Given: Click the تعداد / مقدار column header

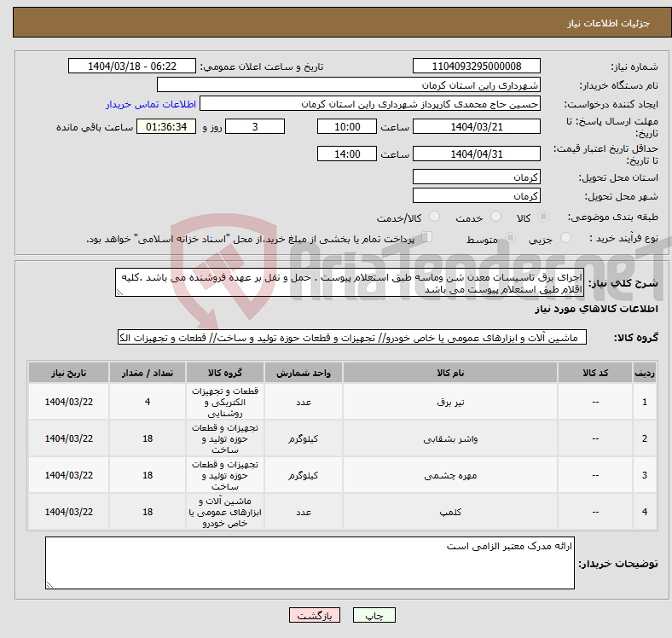Looking at the screenshot, I should point(148,373).
